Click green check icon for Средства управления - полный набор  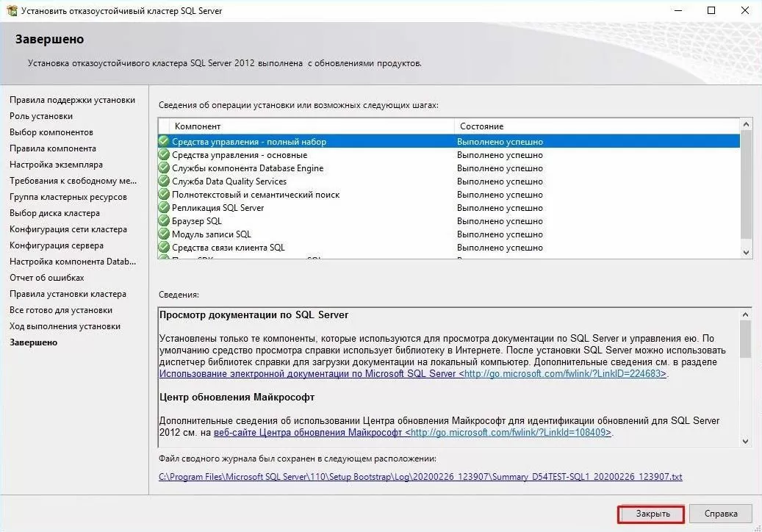coord(165,141)
